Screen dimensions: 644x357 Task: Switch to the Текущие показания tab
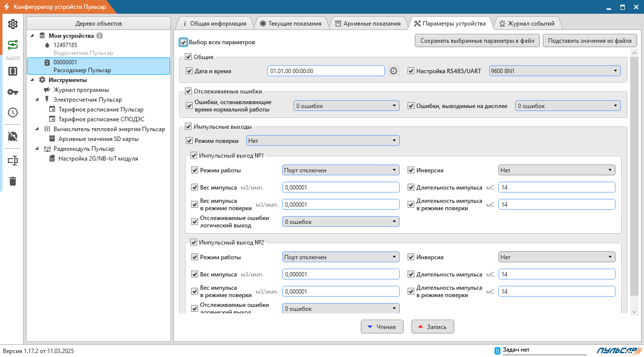coord(291,23)
